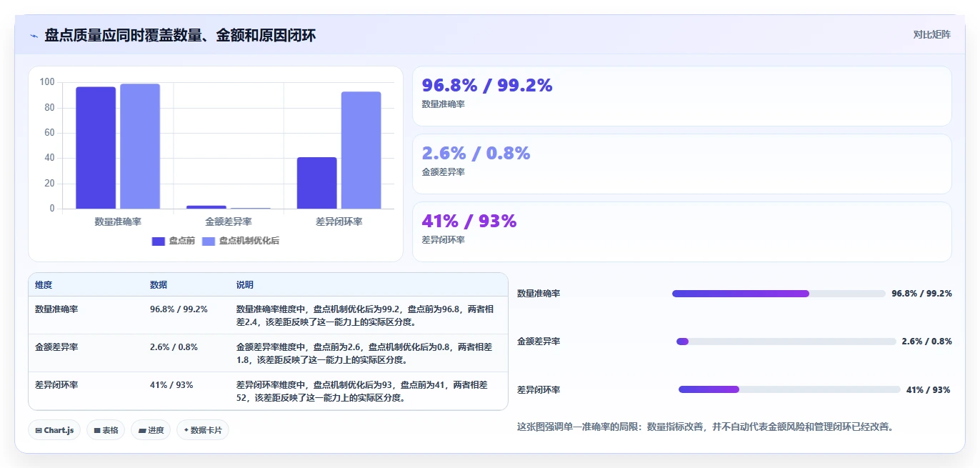
Task: Open the 2.6% / 0.8% data card
Action: [682, 164]
